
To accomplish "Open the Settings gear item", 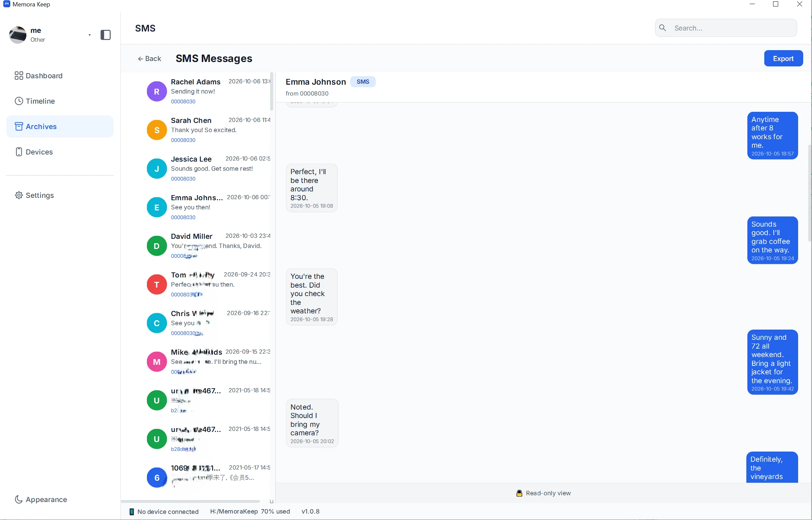I will point(60,195).
